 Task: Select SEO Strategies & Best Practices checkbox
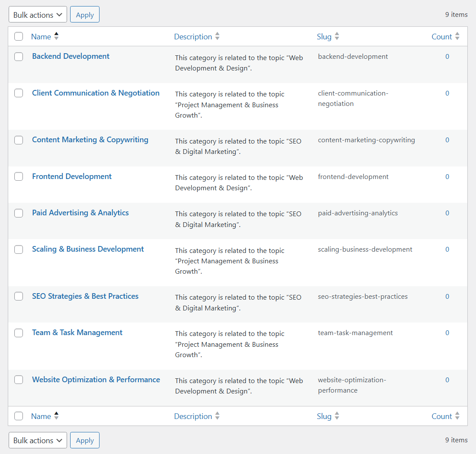pyautogui.click(x=19, y=296)
